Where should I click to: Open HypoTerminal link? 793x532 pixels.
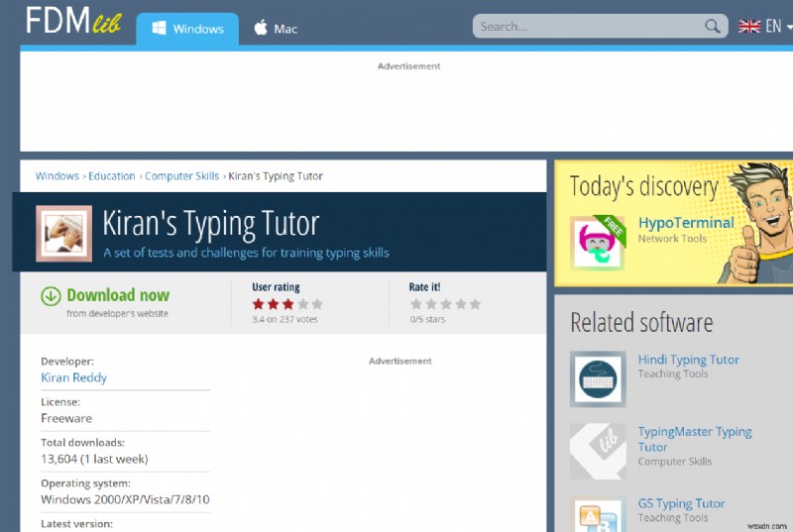pyautogui.click(x=686, y=223)
